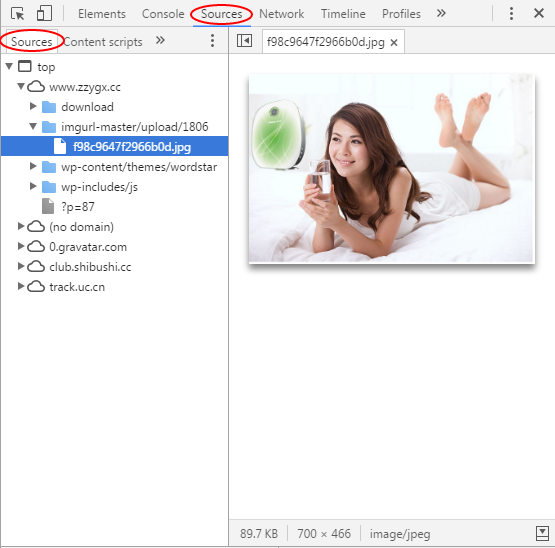Click the previewed image of the woman

click(391, 169)
